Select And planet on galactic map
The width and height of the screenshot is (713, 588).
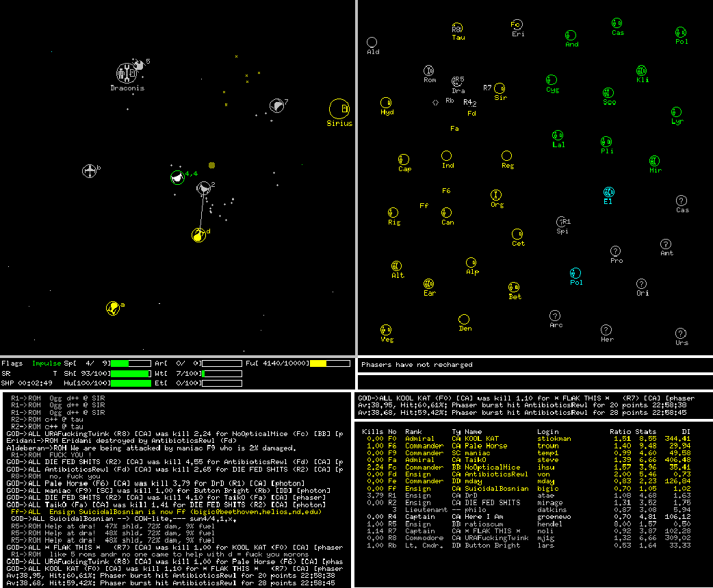click(571, 36)
